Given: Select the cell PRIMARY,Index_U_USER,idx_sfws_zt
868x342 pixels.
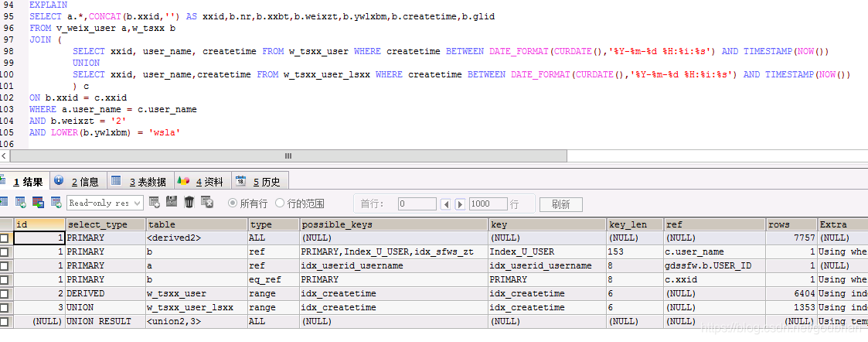Looking at the screenshot, I should [x=393, y=251].
